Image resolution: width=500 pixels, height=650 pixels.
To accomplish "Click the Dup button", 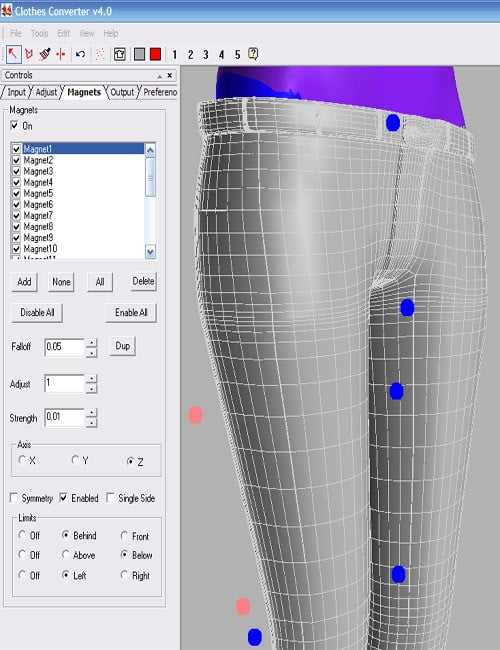I will coord(123,346).
